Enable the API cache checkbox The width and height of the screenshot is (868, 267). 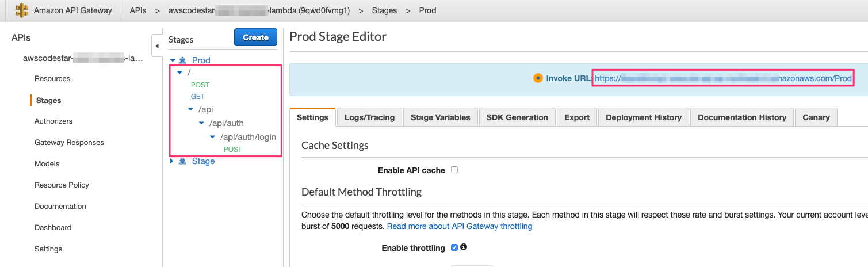pos(454,170)
